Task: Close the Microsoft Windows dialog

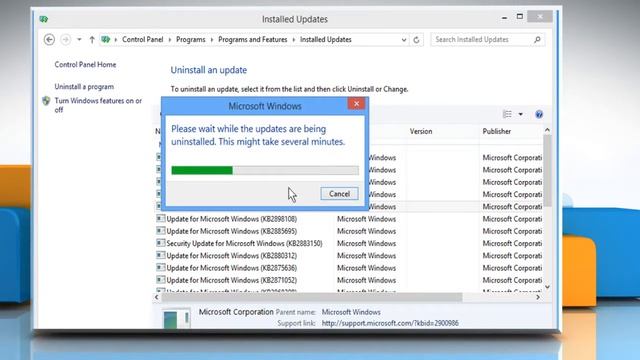Action: tap(356, 104)
